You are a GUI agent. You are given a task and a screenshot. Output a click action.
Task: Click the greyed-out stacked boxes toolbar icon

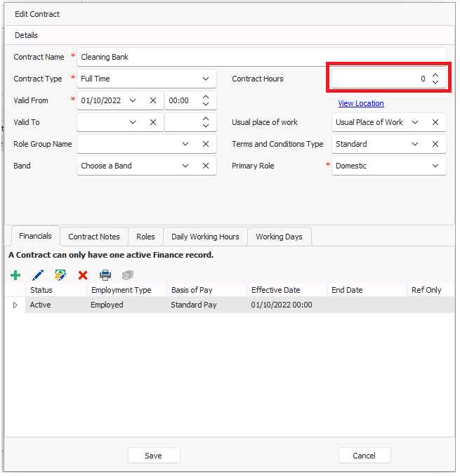click(128, 275)
